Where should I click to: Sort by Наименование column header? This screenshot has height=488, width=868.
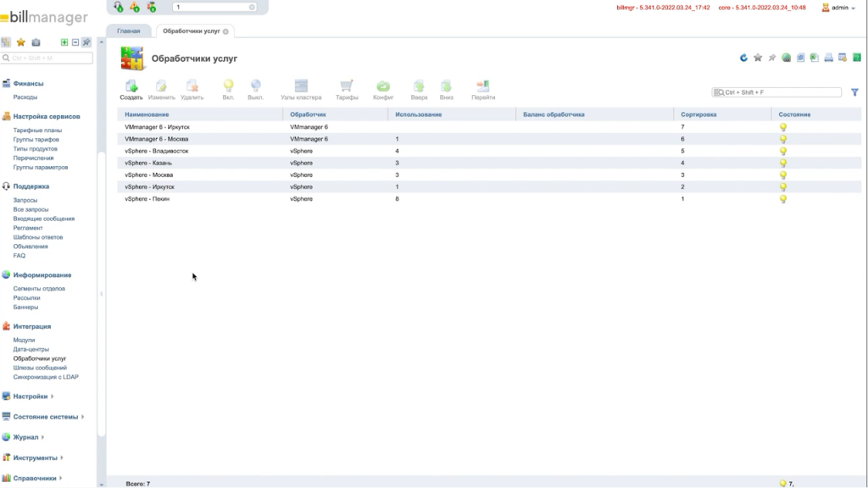coord(147,114)
